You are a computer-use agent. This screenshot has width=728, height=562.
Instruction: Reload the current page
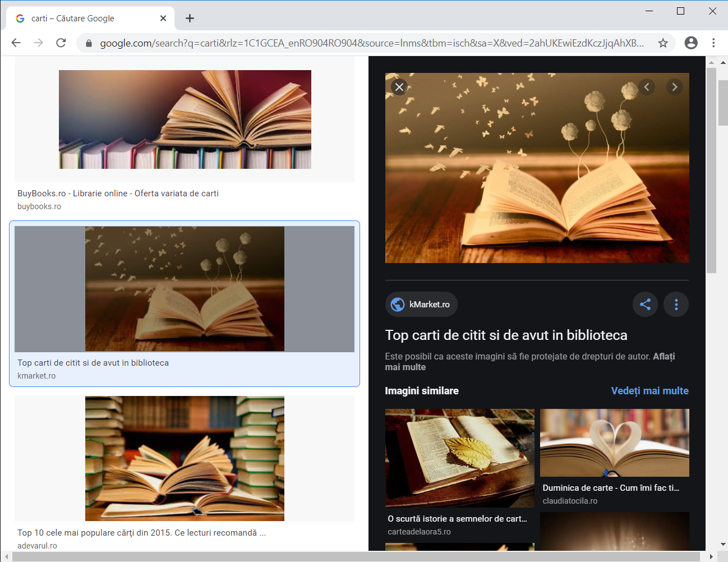61,43
